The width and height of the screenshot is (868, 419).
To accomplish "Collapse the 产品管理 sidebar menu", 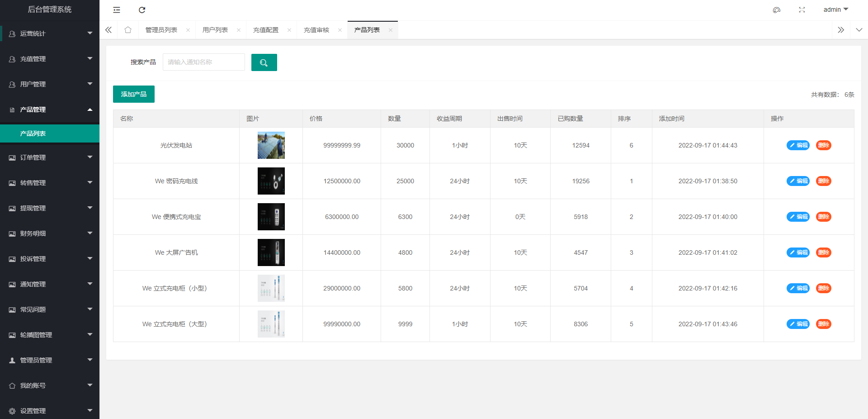I will [50, 110].
